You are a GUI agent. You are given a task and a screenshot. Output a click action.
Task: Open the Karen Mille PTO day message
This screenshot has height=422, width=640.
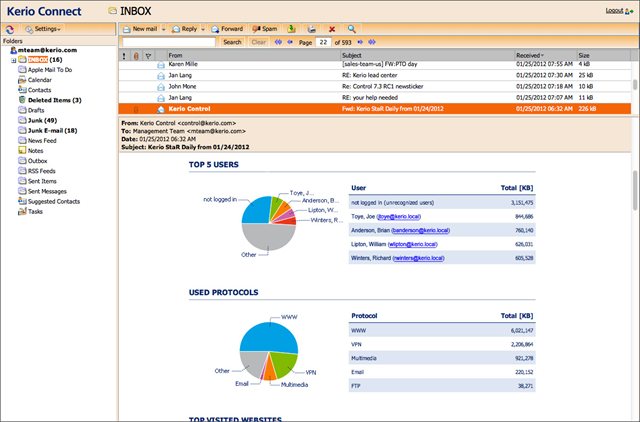pos(375,64)
